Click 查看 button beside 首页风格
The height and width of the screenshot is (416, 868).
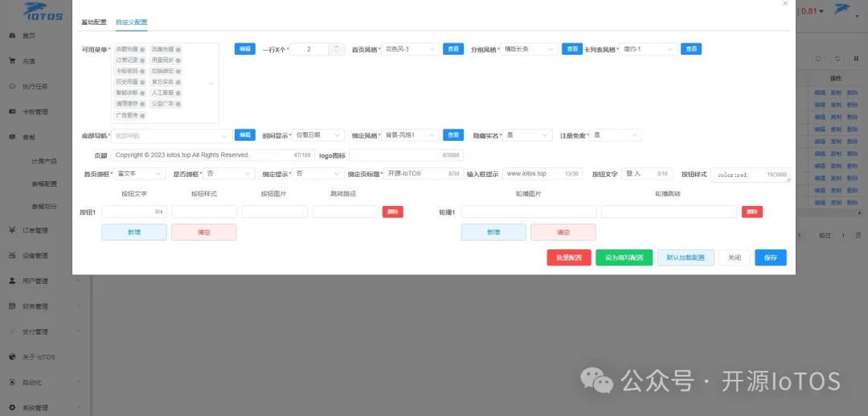coord(453,49)
